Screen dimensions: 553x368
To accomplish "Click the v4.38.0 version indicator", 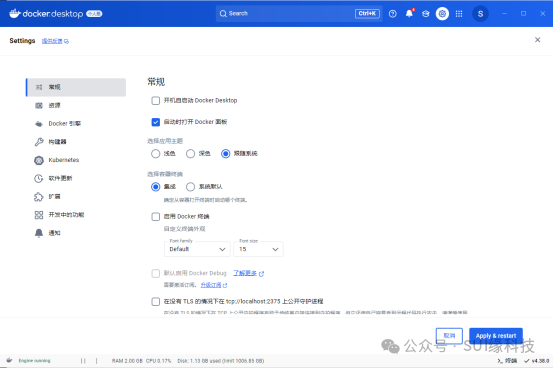I will [537, 361].
